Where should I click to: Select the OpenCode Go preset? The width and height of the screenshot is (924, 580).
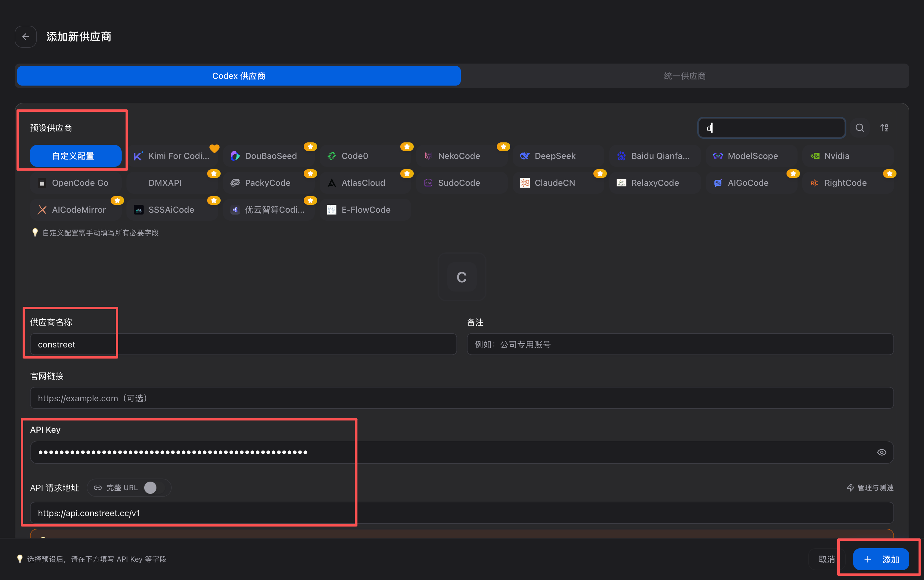75,183
